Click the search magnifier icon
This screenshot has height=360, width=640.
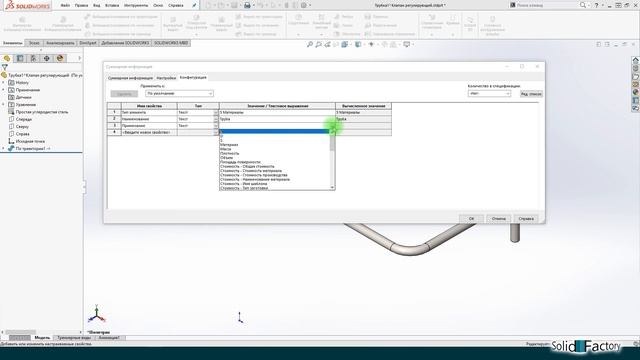(583, 5)
